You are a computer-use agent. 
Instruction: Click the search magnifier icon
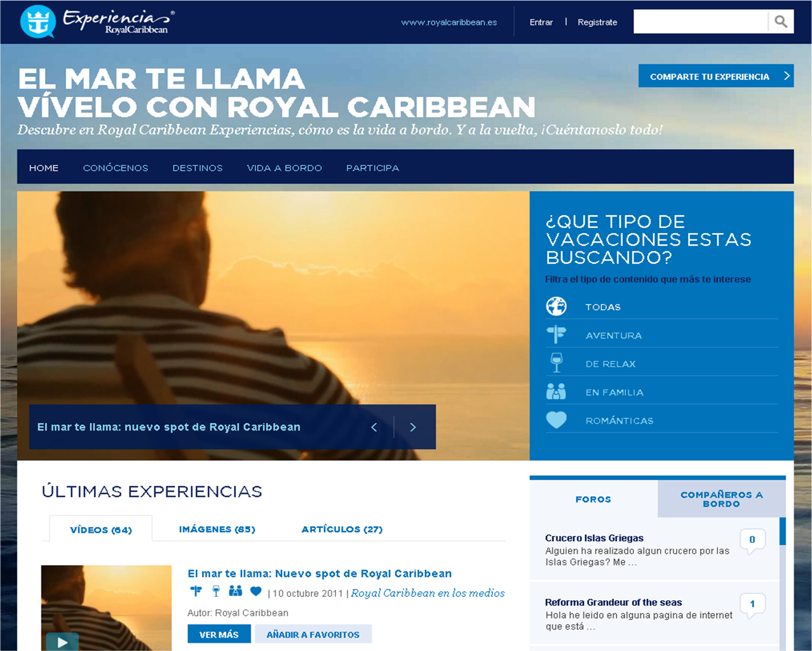click(781, 22)
